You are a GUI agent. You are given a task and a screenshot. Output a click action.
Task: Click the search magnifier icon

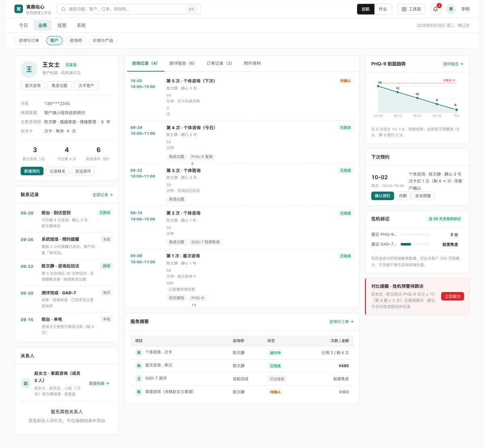coord(64,9)
